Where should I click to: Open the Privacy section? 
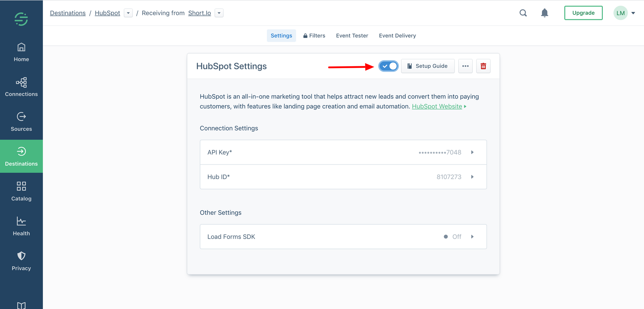pos(21,260)
